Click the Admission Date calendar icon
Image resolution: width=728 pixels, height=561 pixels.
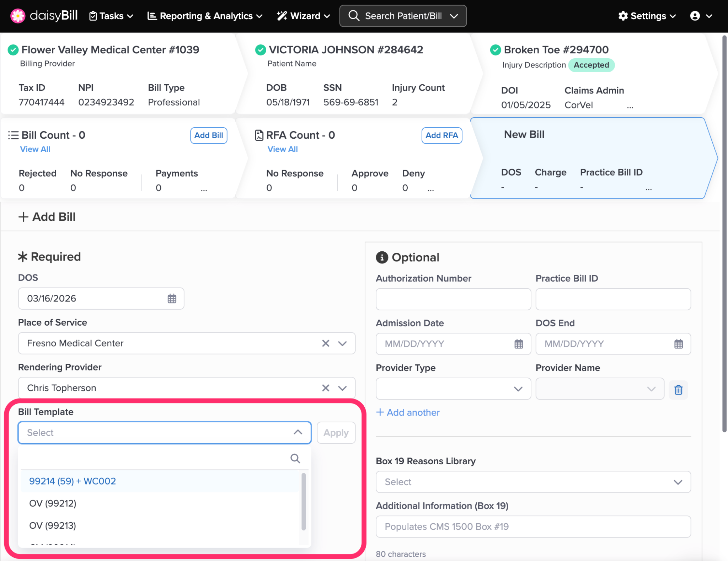(519, 344)
